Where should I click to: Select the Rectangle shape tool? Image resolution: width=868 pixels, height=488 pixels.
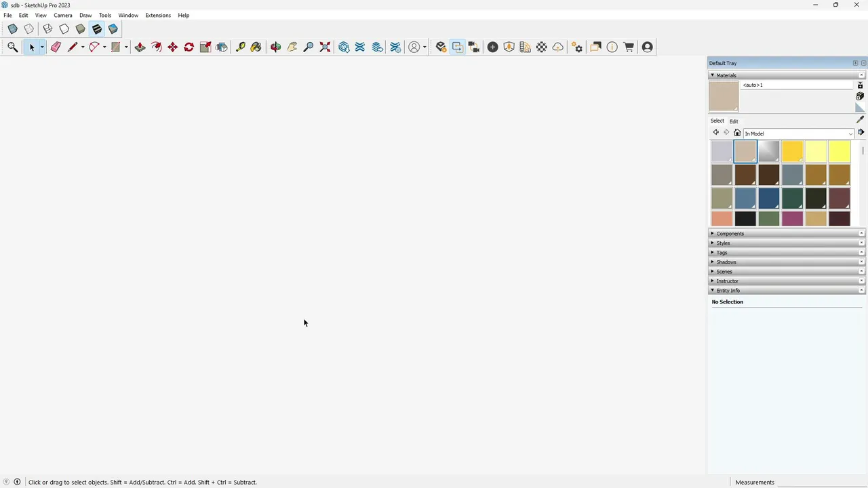coord(115,47)
